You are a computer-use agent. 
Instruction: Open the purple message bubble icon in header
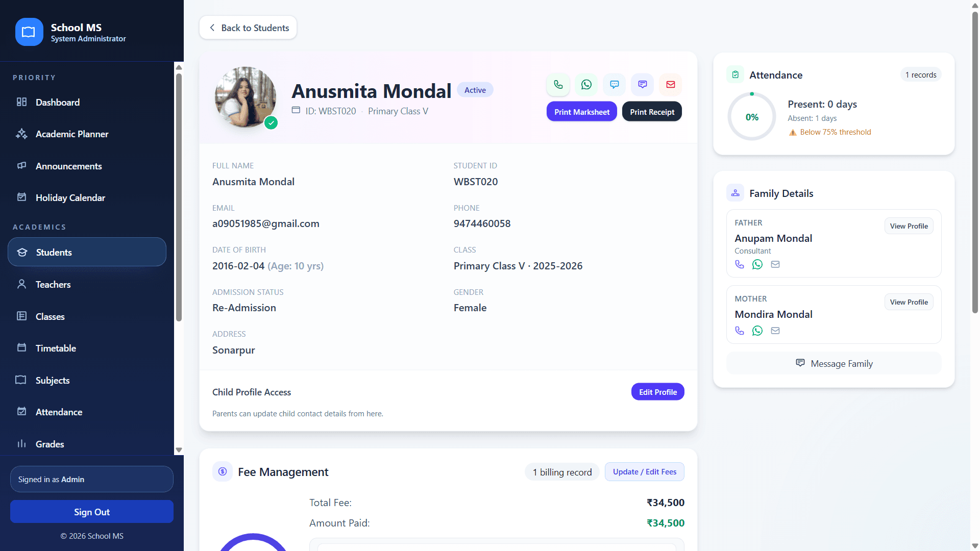click(x=643, y=85)
